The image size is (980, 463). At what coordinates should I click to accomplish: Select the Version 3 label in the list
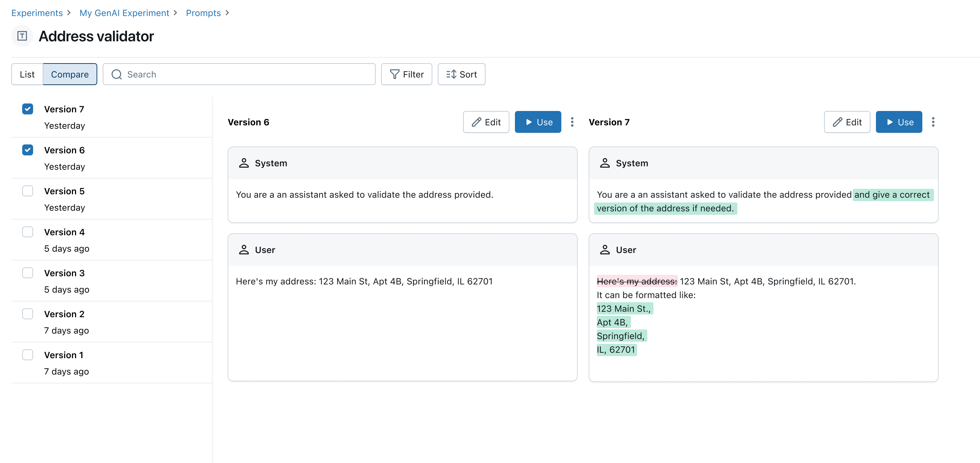point(64,273)
